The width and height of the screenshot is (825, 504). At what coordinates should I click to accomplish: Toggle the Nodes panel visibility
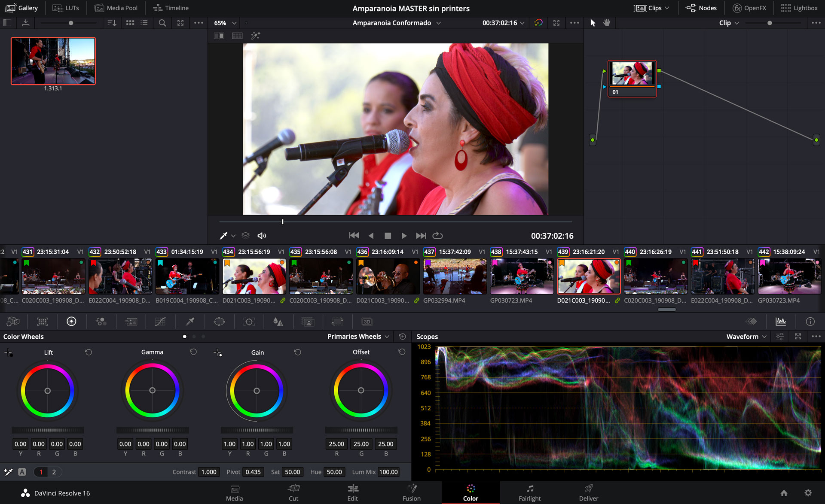pos(701,8)
